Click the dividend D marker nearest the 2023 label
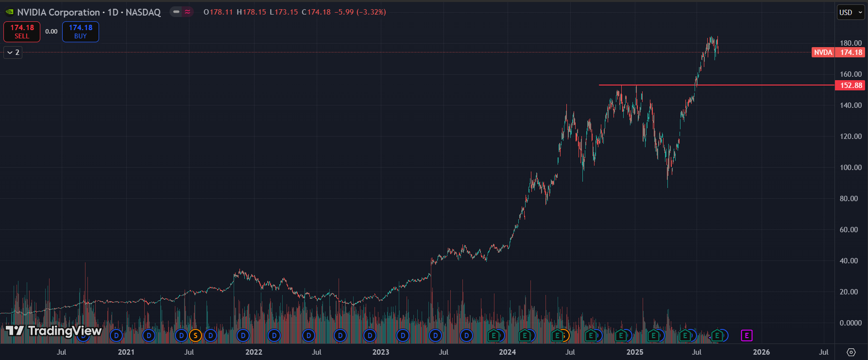This screenshot has height=360, width=868. tap(370, 335)
